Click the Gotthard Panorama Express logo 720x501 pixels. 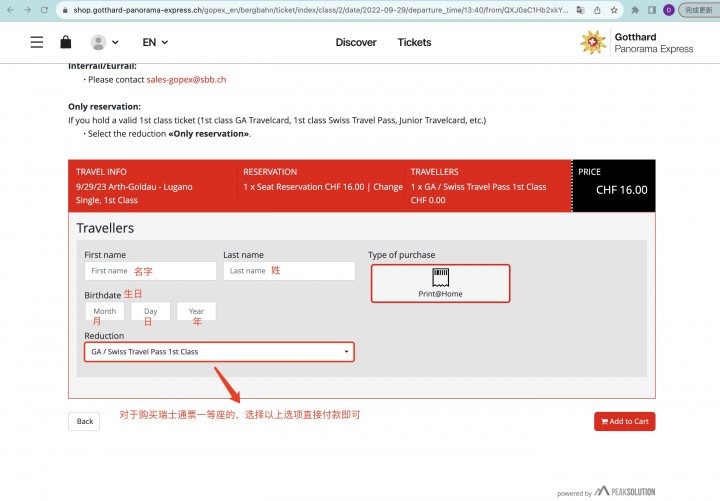(636, 42)
